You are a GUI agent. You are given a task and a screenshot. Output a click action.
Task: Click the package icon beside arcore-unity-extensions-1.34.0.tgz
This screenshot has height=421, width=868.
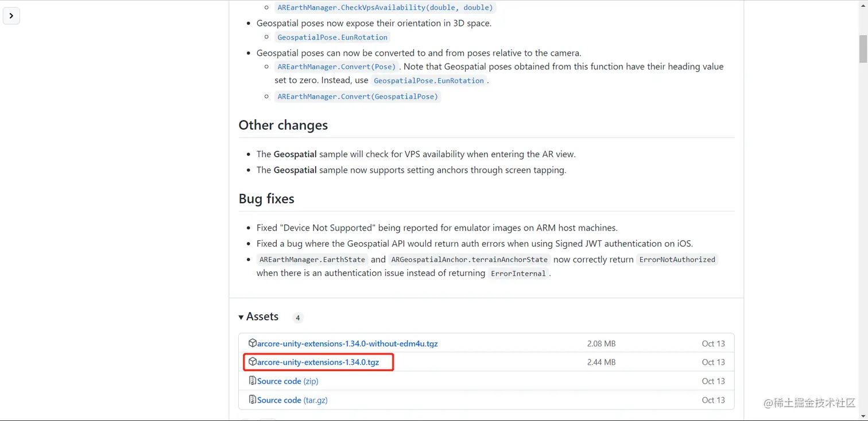tap(252, 362)
